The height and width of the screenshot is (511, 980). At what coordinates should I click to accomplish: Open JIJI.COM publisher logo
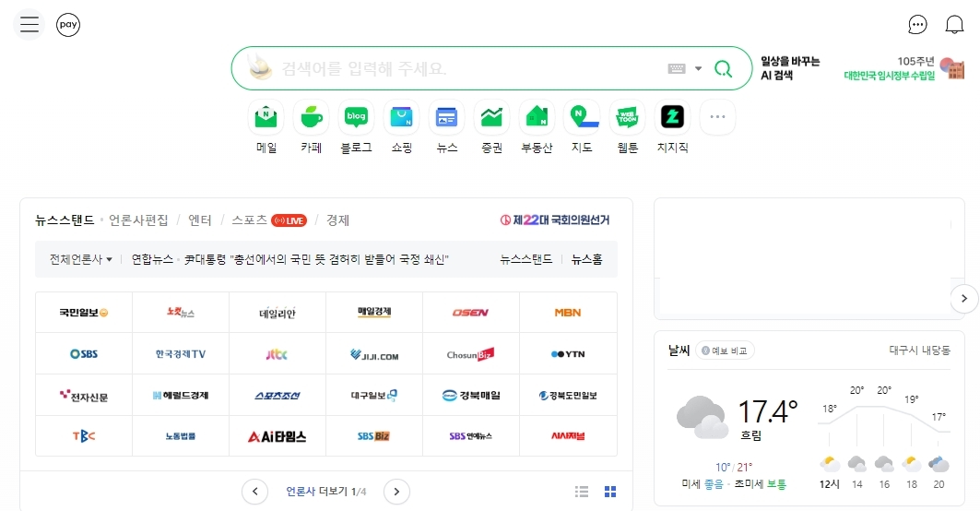[374, 353]
